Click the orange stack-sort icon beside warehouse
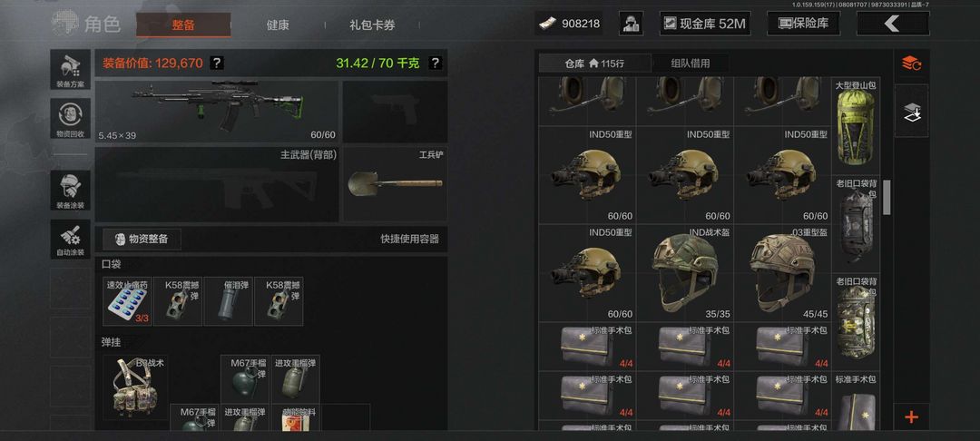This screenshot has height=441, width=980. tap(911, 64)
